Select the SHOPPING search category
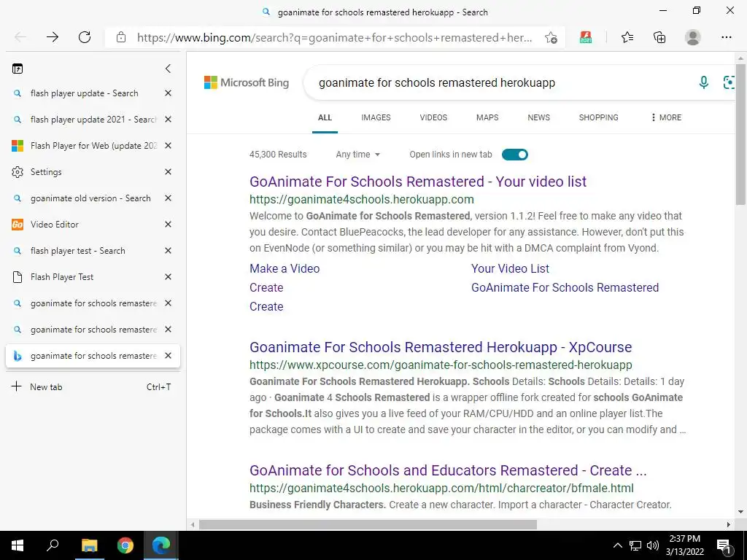 tap(598, 117)
